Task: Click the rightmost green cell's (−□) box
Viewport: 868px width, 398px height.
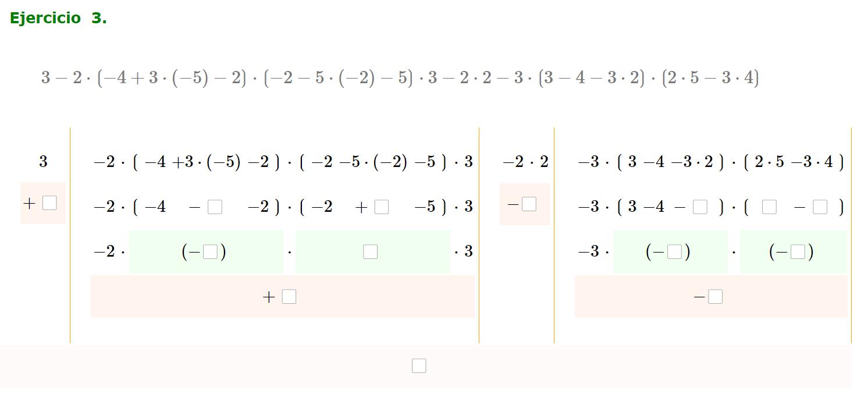Action: pos(798,252)
